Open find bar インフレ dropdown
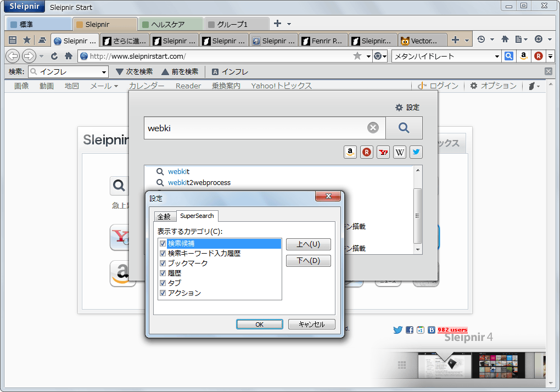 coord(104,72)
